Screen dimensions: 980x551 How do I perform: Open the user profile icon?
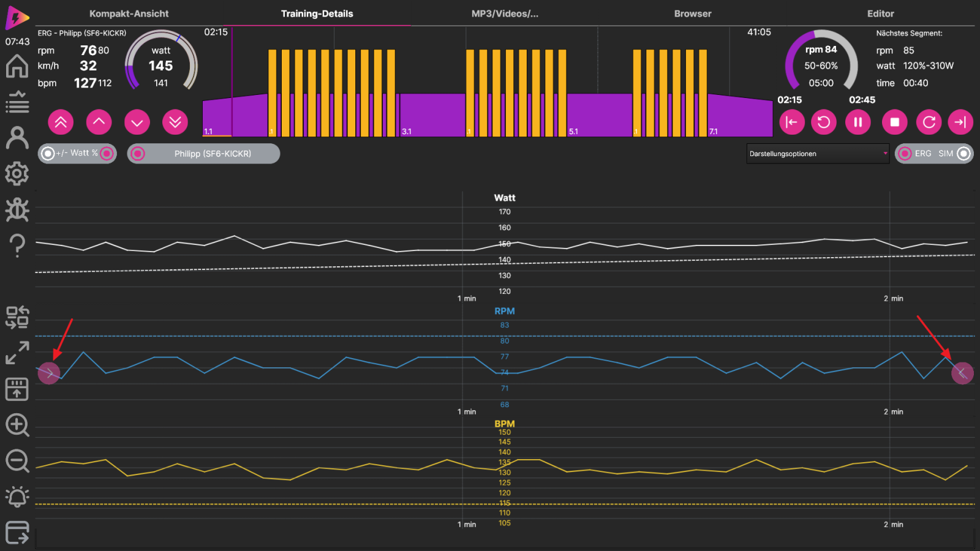(x=17, y=138)
